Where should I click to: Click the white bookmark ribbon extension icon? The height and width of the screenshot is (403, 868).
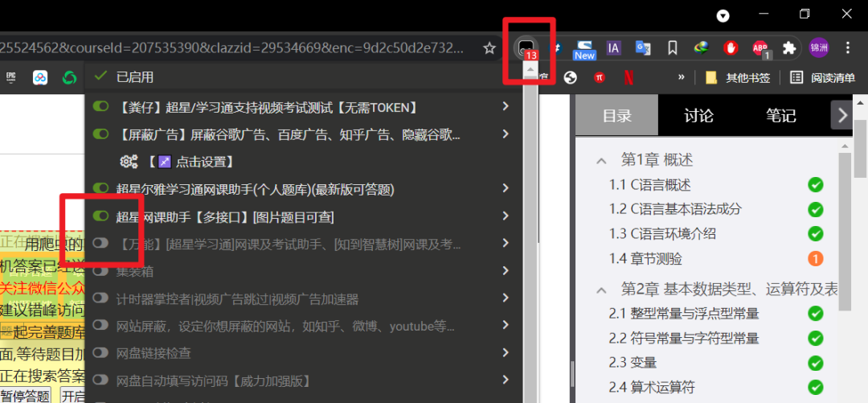(x=673, y=48)
